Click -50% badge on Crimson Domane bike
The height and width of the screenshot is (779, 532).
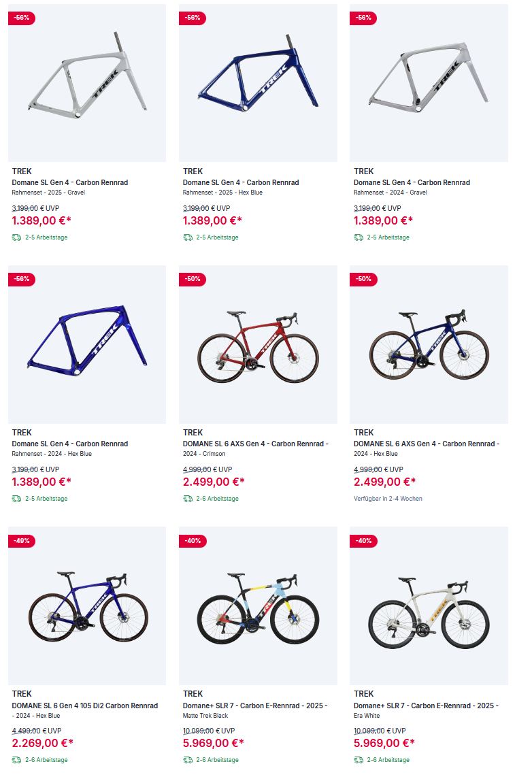[193, 279]
